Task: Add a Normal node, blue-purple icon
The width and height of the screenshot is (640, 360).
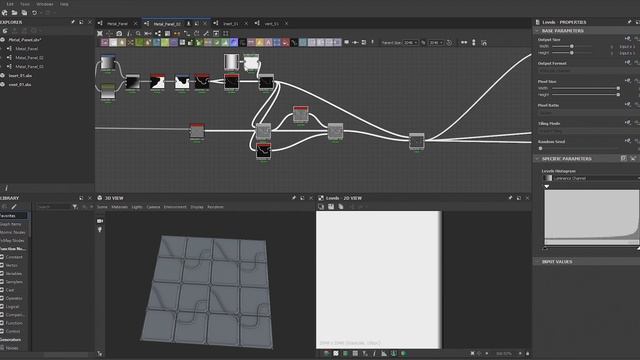Action: click(x=233, y=42)
